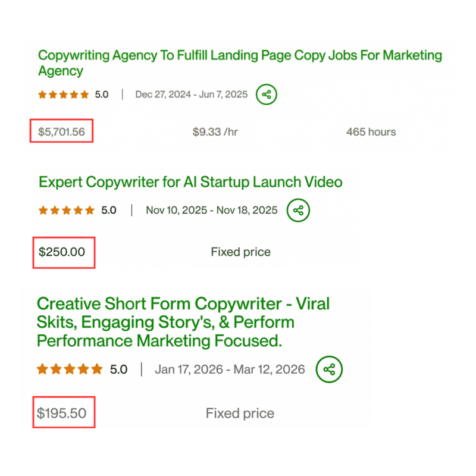Click the $5,701.56 earnings amount
This screenshot has height=476, width=476.
pyautogui.click(x=62, y=131)
